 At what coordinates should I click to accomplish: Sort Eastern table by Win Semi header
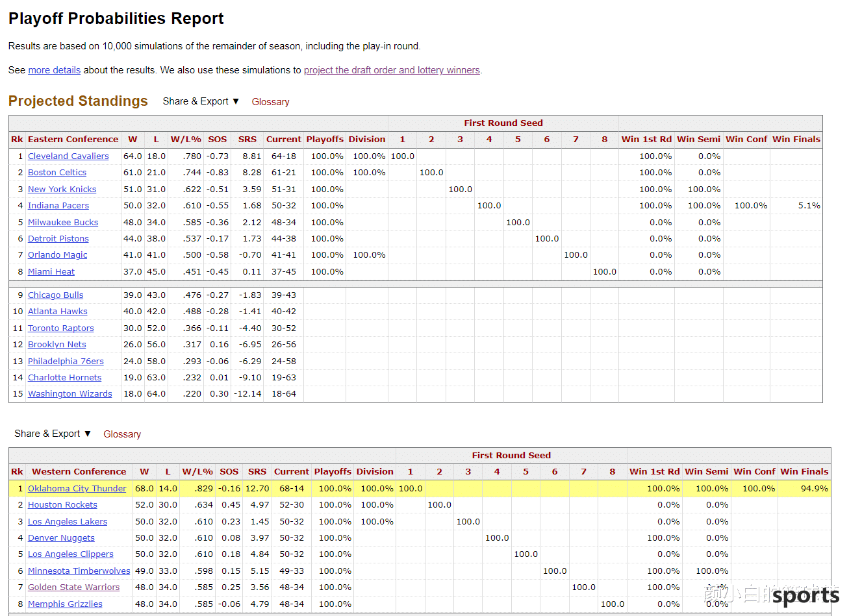699,140
